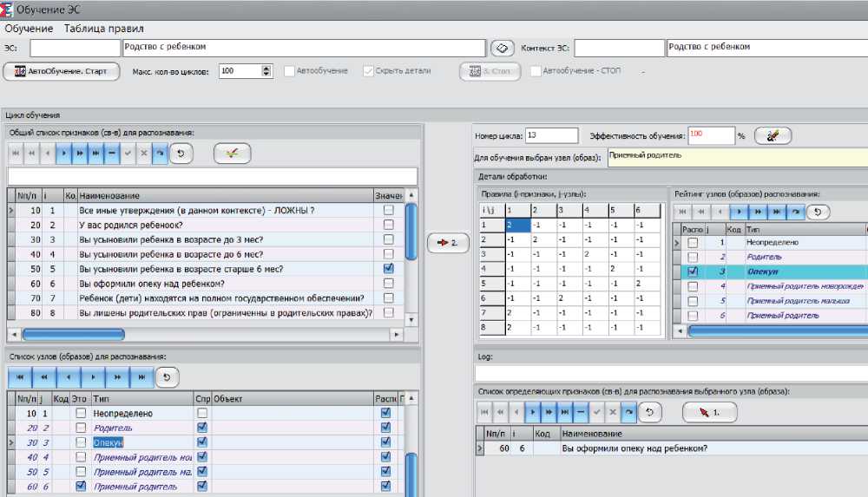Click the checkmark icon button above features list
The image size is (868, 497).
(x=232, y=154)
